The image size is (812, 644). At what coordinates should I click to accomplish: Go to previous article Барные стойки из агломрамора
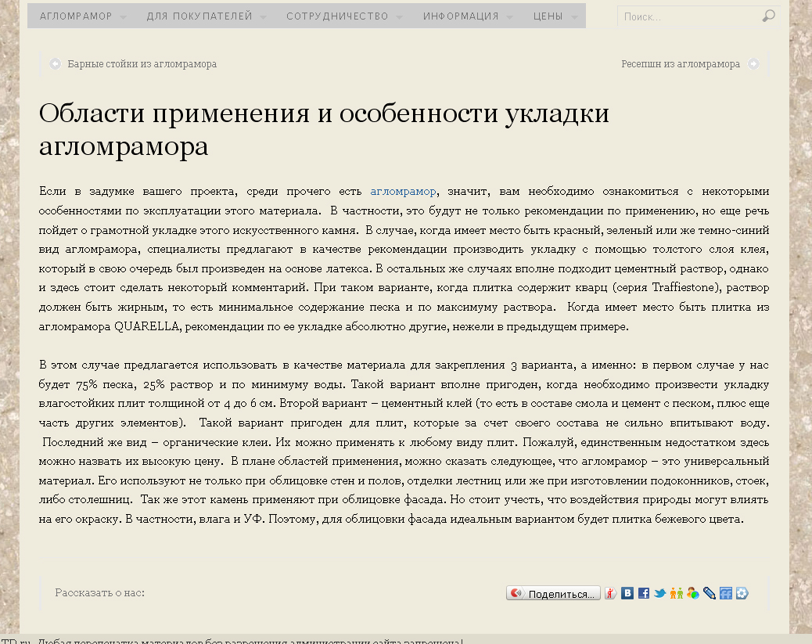[142, 64]
